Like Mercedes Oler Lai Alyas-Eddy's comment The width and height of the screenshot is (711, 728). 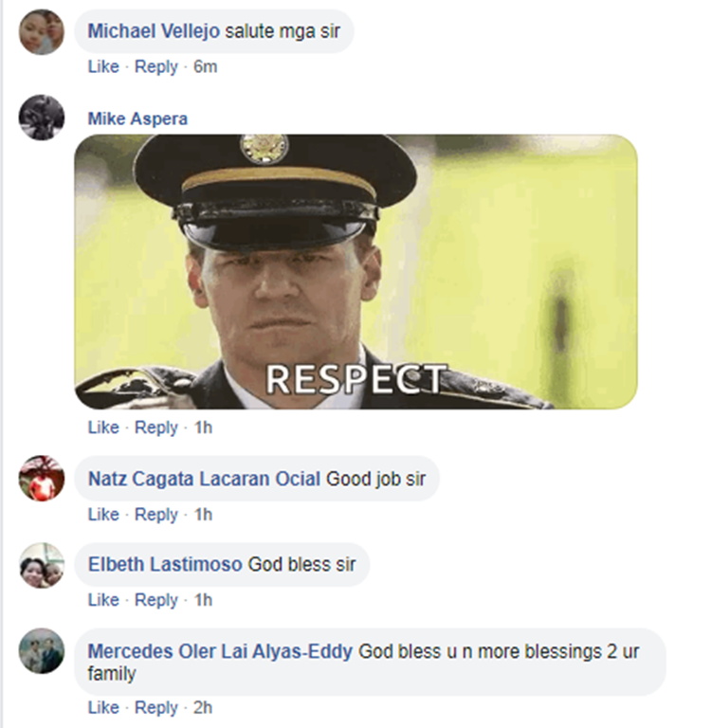coord(103,707)
